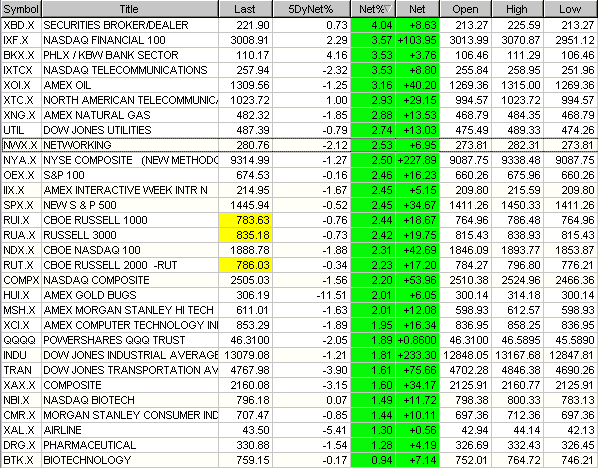Select the NWX.X NETWORKING row
The height and width of the screenshot is (468, 598).
pyautogui.click(x=299, y=145)
